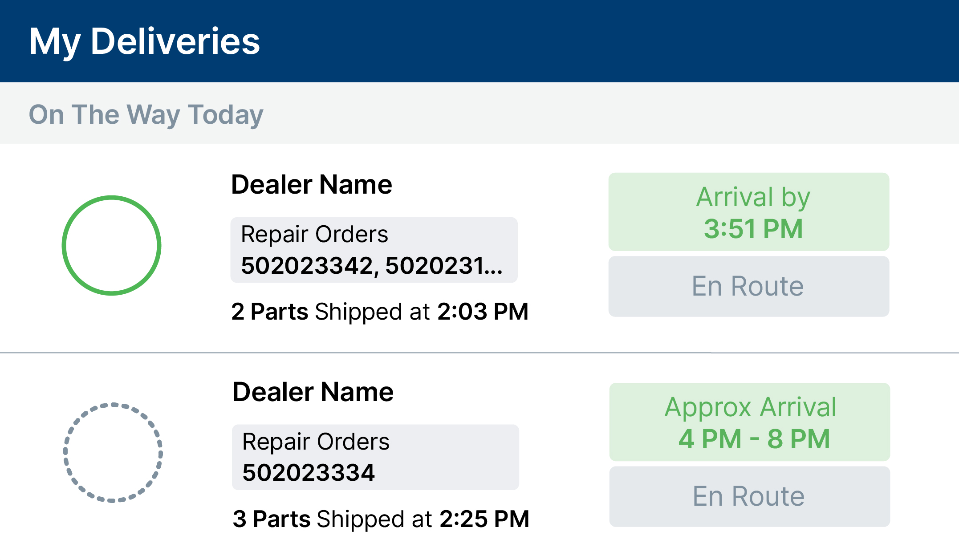
Task: Open the repair order number 502023342
Action: coord(307,266)
